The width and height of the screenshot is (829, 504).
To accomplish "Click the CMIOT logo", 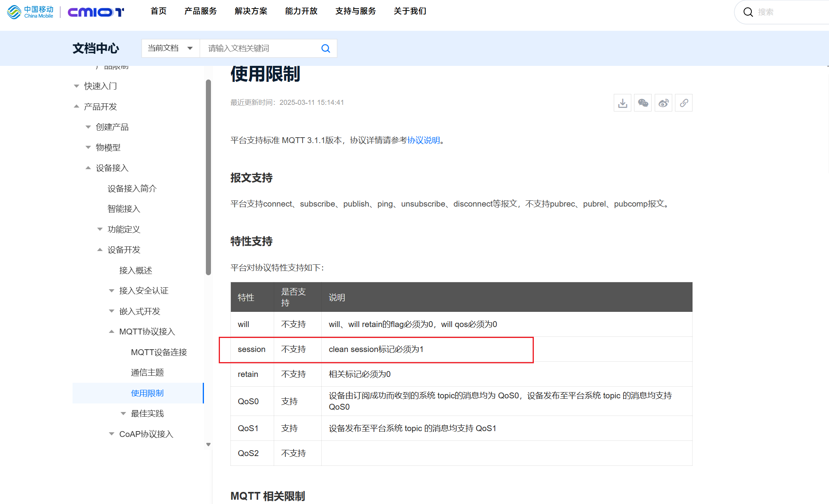I will pos(96,12).
